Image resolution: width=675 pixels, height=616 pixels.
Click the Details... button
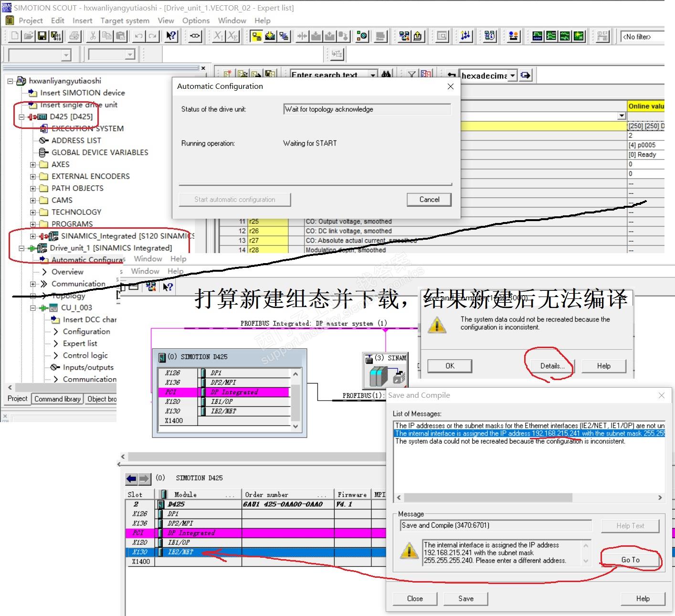point(552,366)
